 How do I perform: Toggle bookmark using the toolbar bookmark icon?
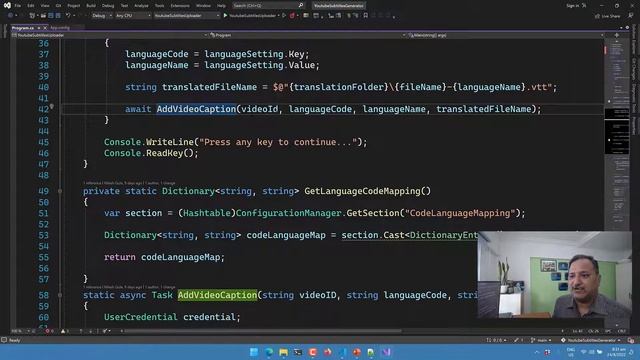(x=366, y=16)
